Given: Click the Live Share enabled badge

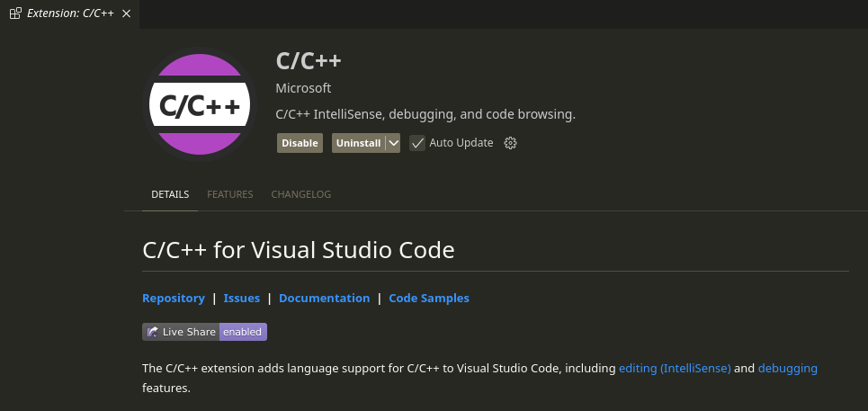Looking at the screenshot, I should tap(204, 332).
